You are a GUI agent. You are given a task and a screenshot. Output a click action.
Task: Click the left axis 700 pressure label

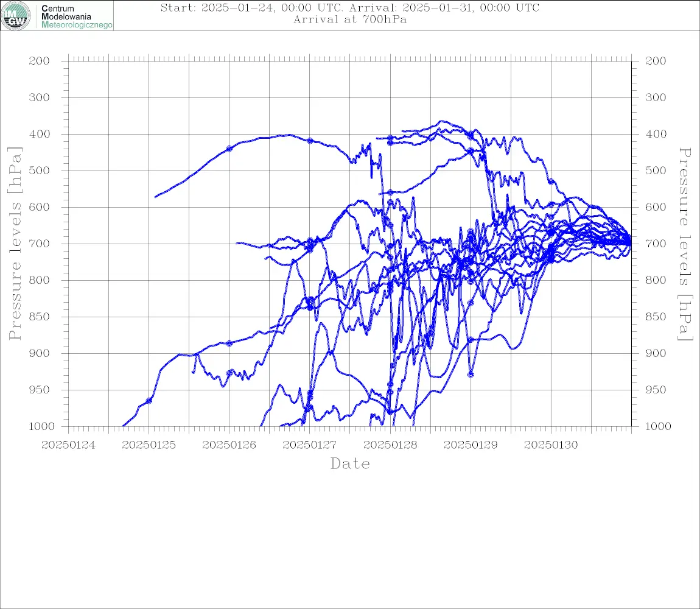[x=40, y=244]
